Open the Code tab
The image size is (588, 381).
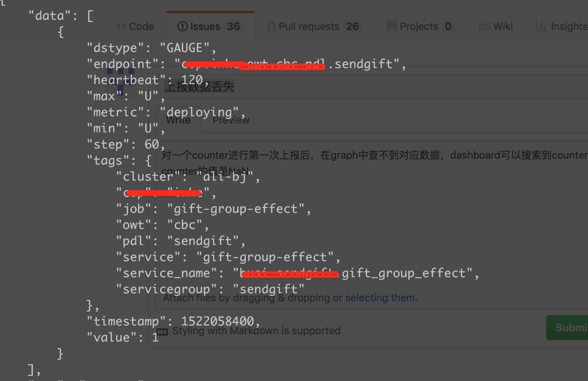135,27
